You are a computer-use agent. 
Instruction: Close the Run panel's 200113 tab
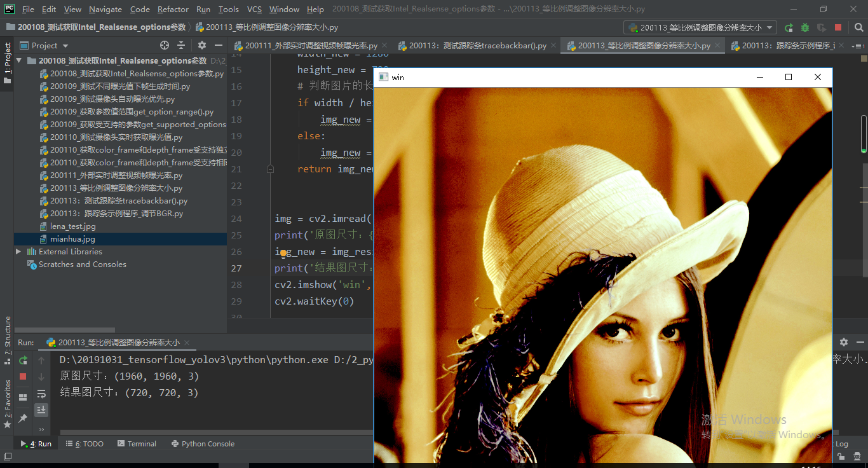(x=187, y=343)
